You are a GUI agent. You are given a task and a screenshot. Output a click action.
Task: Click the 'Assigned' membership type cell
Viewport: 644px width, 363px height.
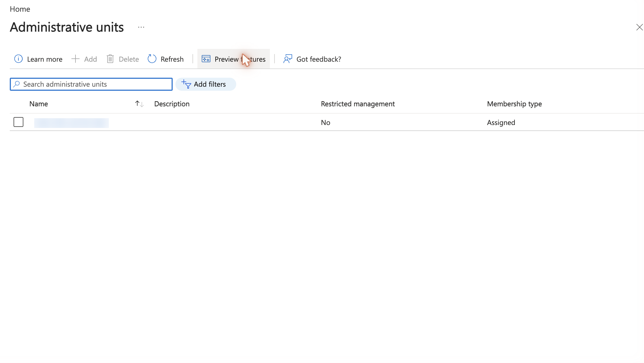click(501, 123)
